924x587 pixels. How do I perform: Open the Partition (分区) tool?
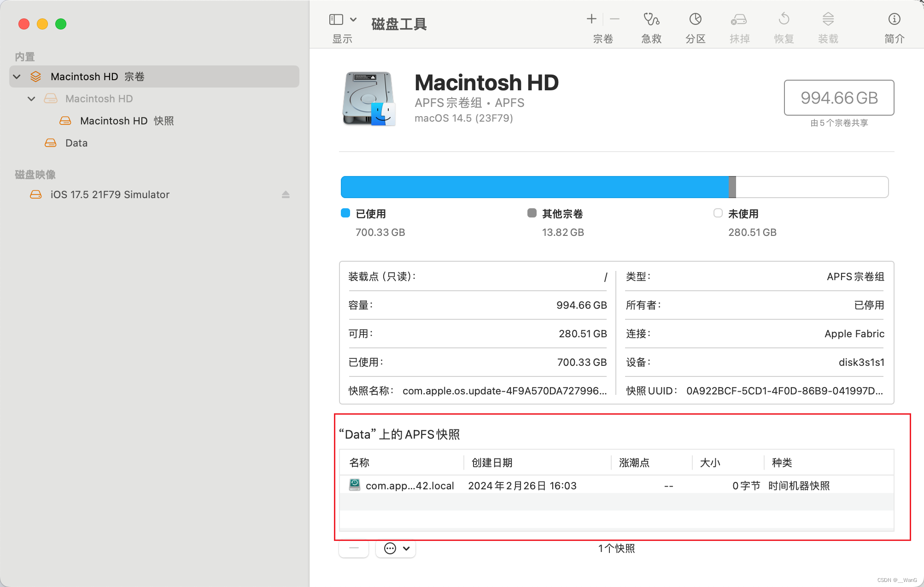(x=695, y=20)
